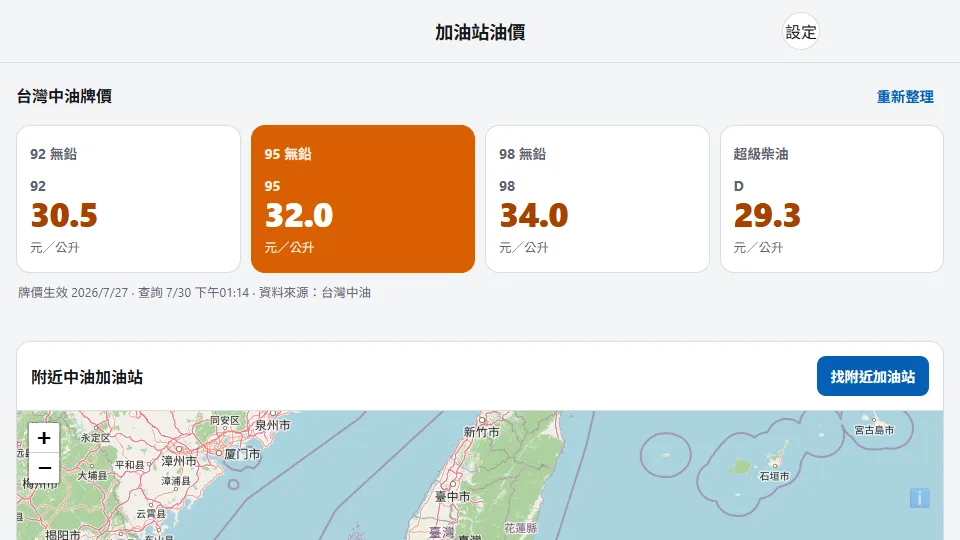Click the 加油站油價 page title
The height and width of the screenshot is (540, 960).
coord(480,32)
